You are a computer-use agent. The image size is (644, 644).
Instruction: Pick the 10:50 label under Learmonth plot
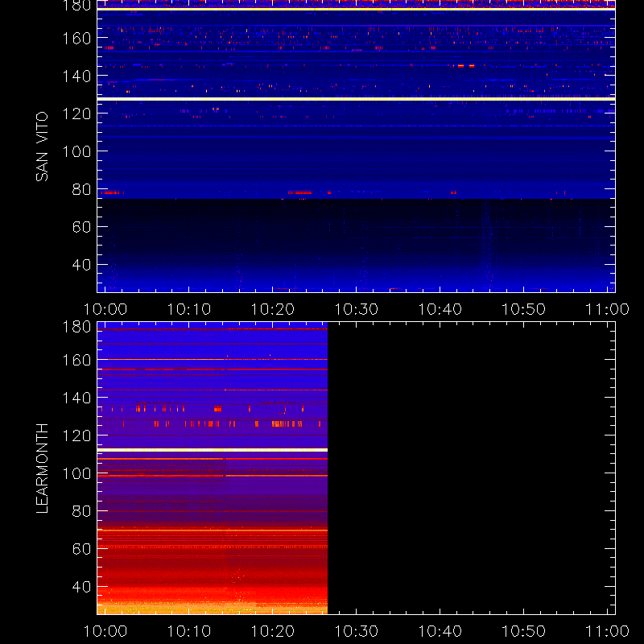click(x=524, y=631)
